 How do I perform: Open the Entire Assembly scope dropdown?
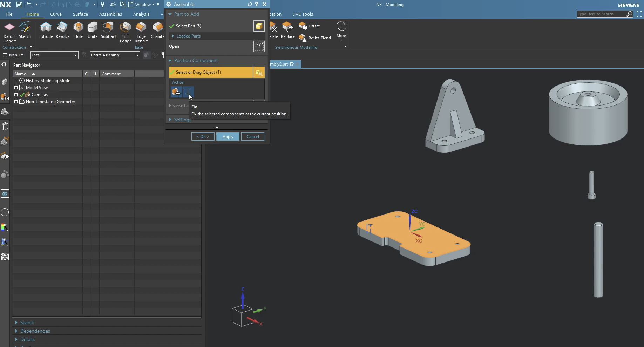point(115,55)
